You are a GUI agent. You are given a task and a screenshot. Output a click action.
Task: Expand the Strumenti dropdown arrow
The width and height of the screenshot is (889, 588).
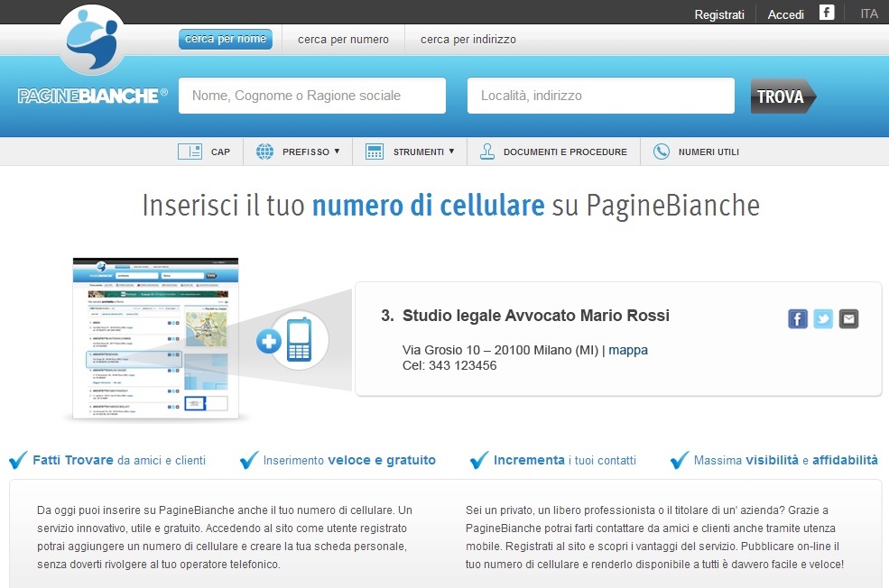point(451,152)
